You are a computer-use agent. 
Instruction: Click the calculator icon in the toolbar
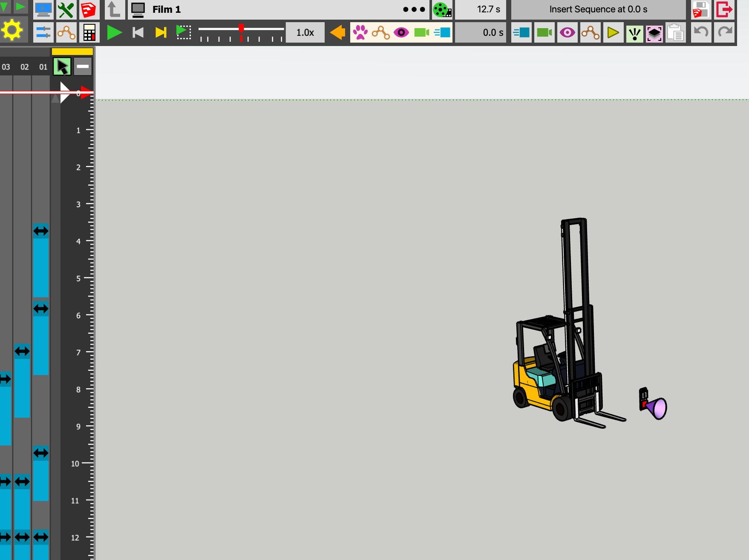(89, 32)
